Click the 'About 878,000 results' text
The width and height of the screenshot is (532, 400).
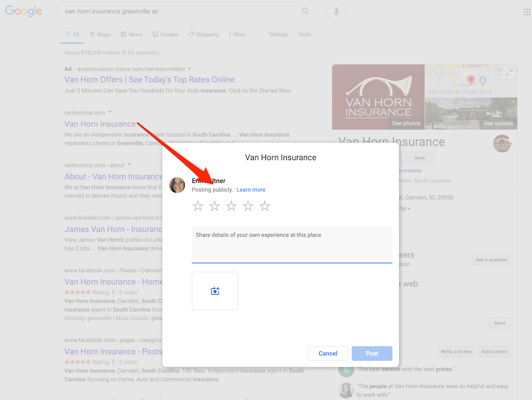point(112,53)
